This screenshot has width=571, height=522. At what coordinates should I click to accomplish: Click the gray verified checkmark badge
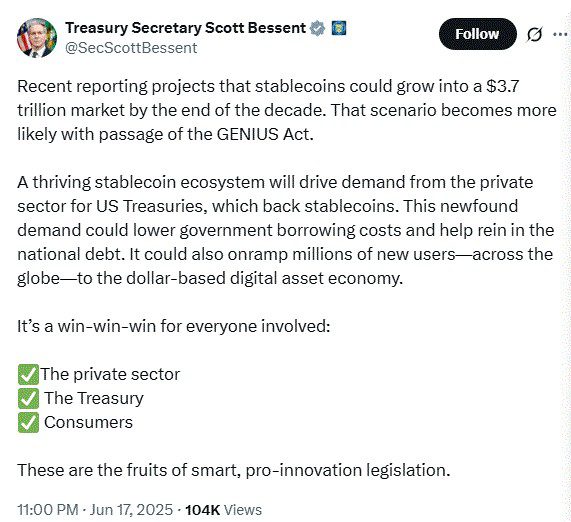(317, 28)
